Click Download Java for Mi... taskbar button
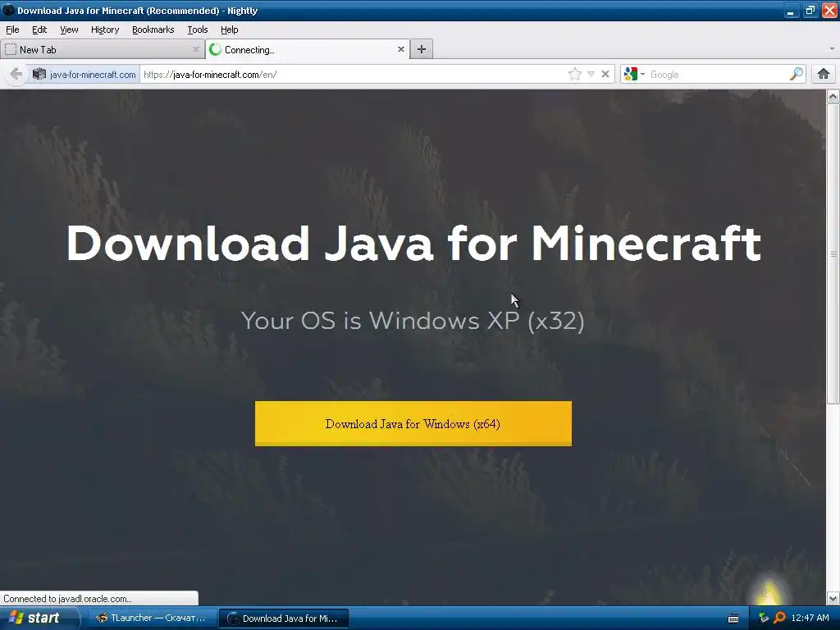 pos(284,619)
